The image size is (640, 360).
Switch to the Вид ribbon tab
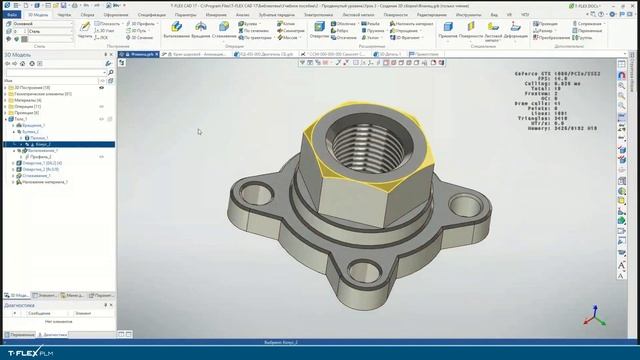tap(494, 15)
